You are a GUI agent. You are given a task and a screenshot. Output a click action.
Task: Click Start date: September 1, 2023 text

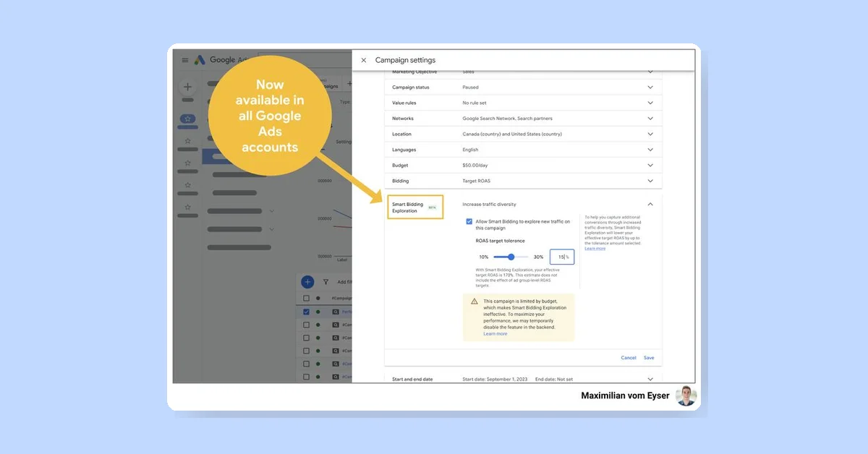pos(493,379)
